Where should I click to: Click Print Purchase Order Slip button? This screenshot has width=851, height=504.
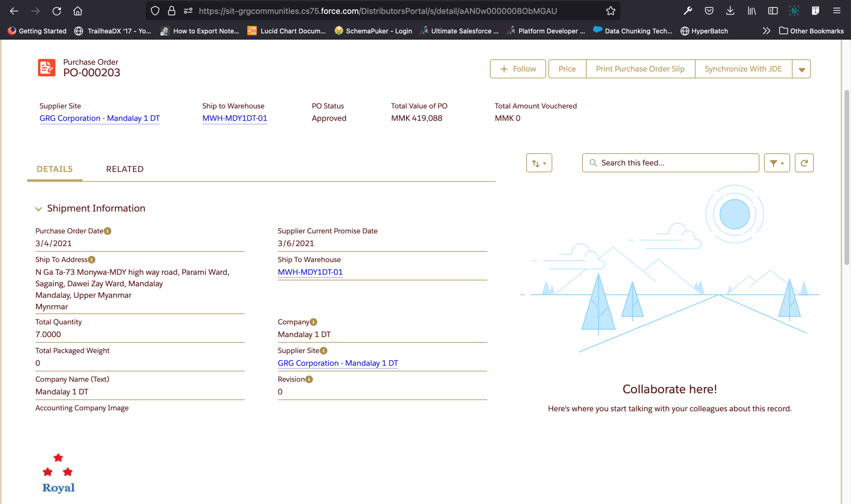tap(640, 69)
